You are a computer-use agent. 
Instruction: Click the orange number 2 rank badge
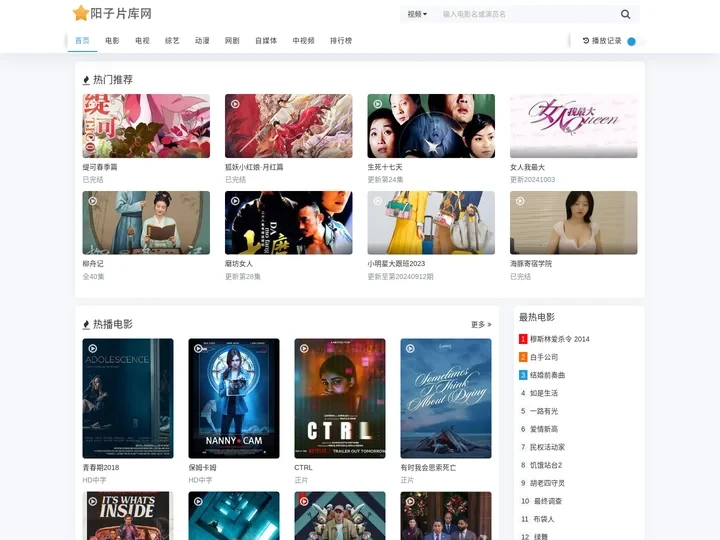(x=523, y=357)
